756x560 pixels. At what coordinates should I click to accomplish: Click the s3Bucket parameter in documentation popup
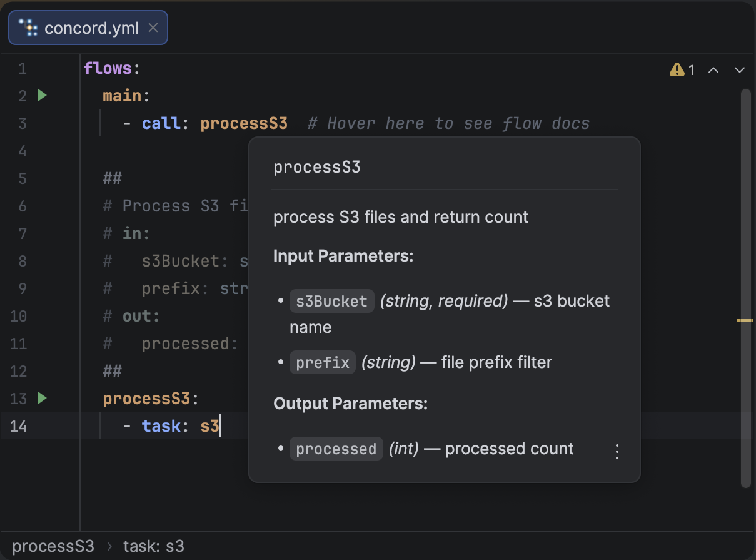[331, 301]
